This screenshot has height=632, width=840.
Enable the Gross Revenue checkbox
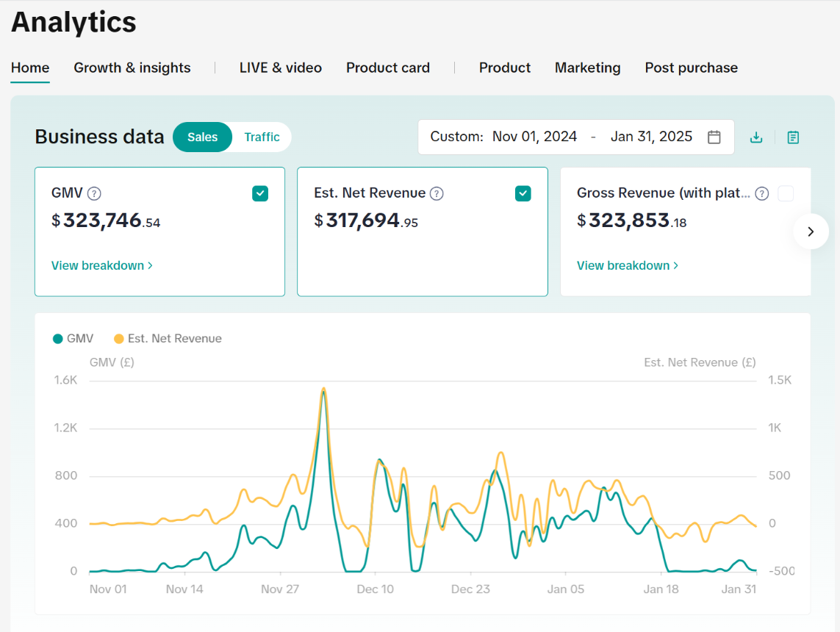coord(786,193)
